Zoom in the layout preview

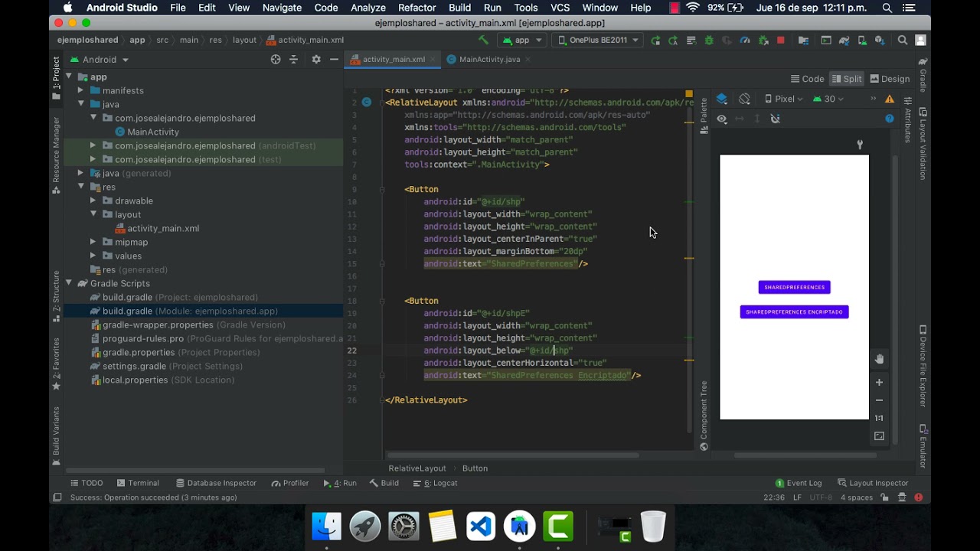(879, 382)
